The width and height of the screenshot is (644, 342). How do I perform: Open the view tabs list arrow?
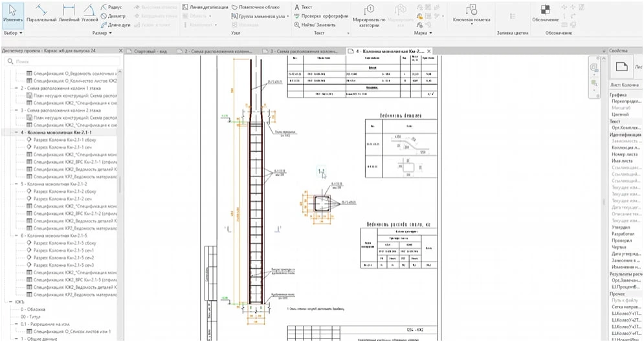click(x=604, y=51)
